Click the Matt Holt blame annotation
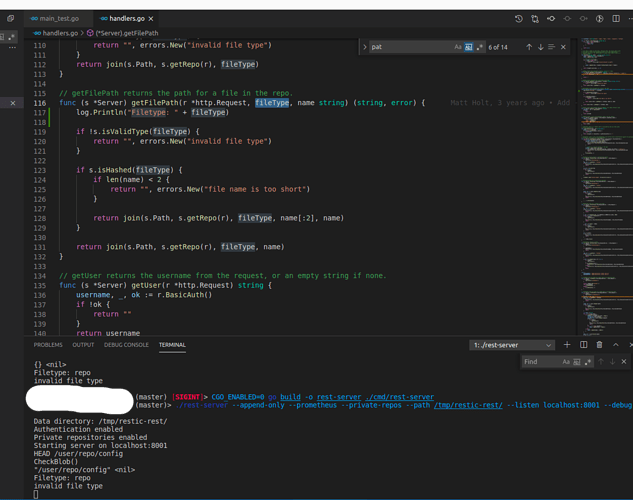Viewport: 633px width, 500px height. 510,103
